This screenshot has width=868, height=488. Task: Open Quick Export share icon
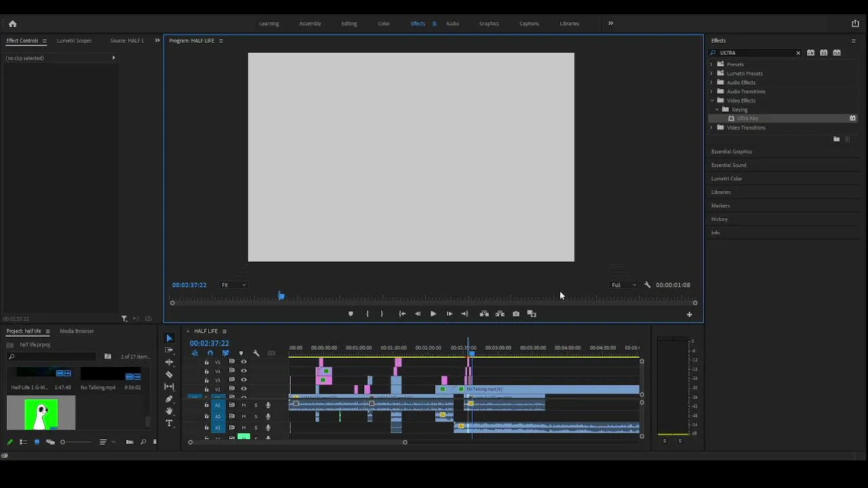tap(855, 24)
